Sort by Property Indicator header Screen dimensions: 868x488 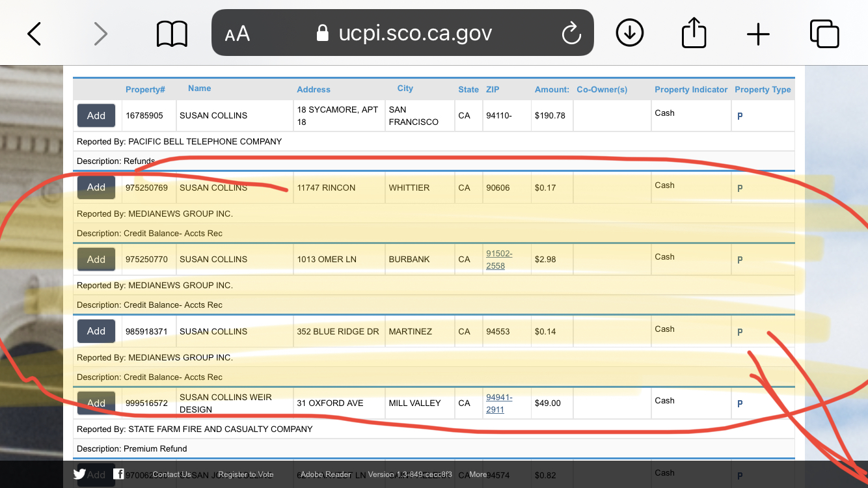tap(691, 89)
